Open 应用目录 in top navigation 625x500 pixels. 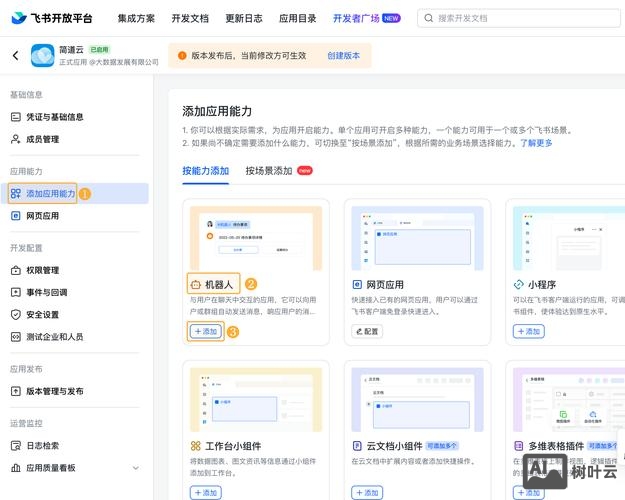(298, 18)
